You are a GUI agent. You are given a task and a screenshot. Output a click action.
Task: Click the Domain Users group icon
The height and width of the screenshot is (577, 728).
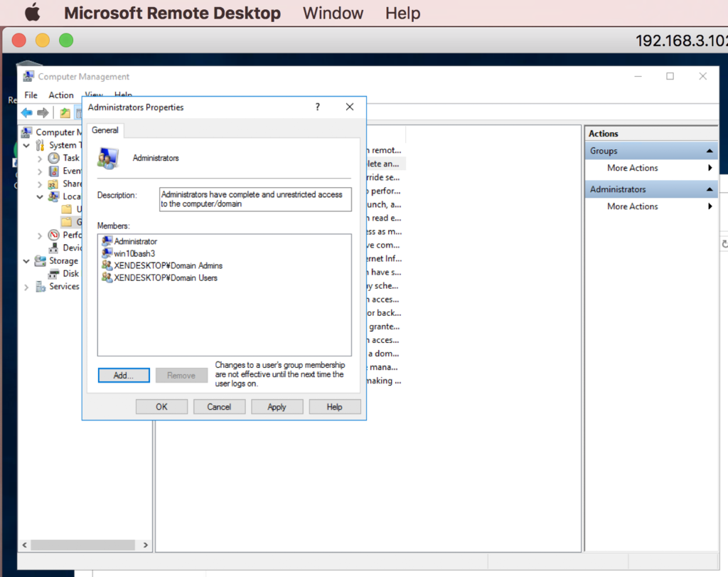point(107,277)
